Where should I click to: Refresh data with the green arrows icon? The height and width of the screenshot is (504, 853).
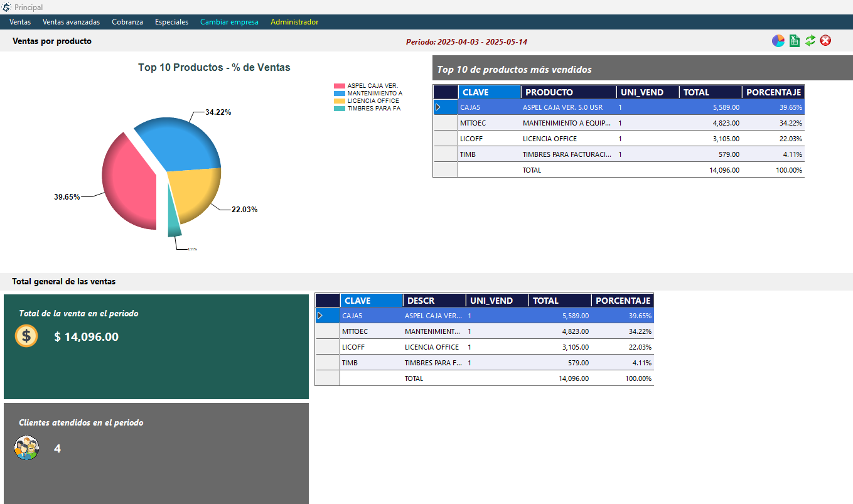coord(810,41)
